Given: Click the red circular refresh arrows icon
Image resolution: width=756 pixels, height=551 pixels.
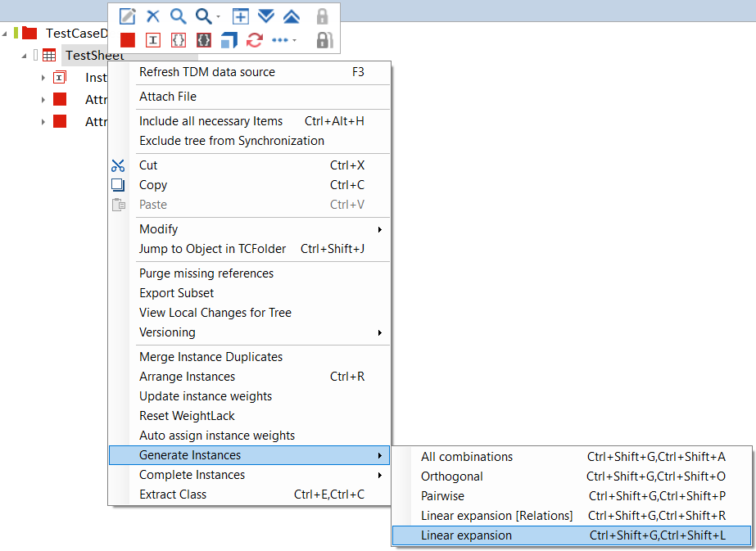Looking at the screenshot, I should point(255,39).
